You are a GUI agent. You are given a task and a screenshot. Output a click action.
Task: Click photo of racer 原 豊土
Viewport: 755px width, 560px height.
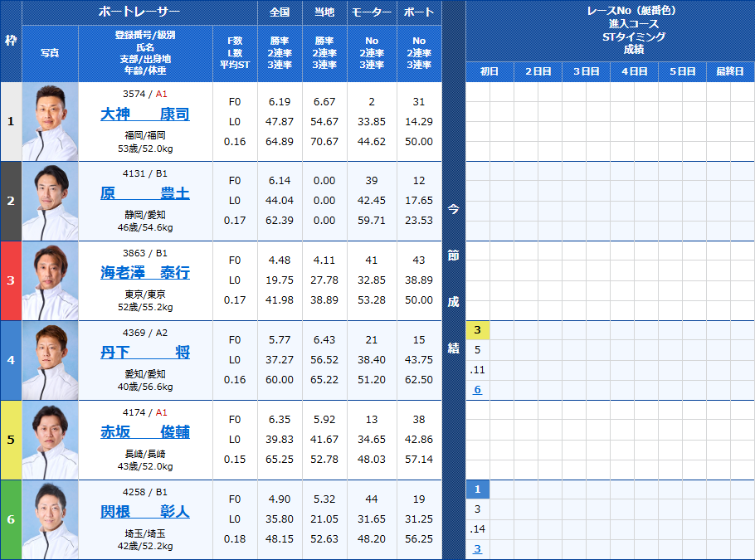(x=50, y=202)
